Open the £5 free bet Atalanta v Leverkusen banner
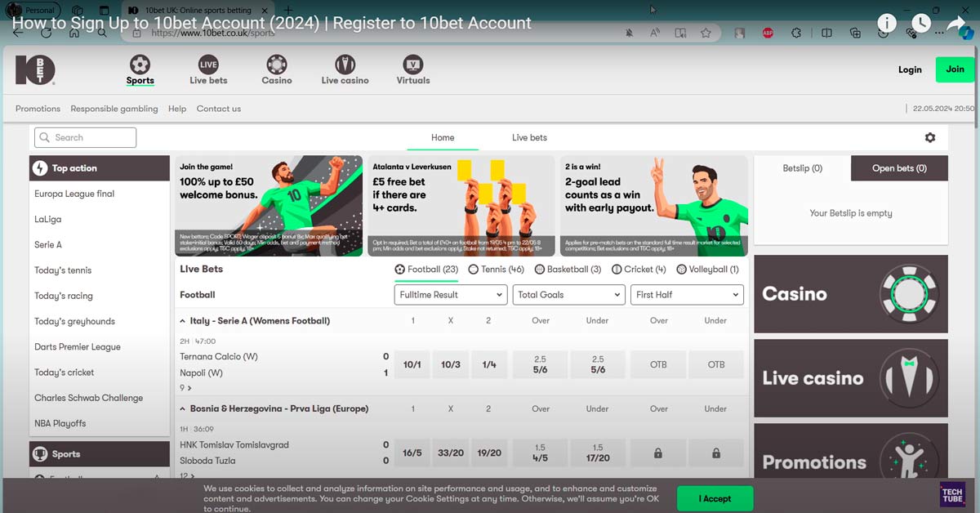 coord(461,206)
